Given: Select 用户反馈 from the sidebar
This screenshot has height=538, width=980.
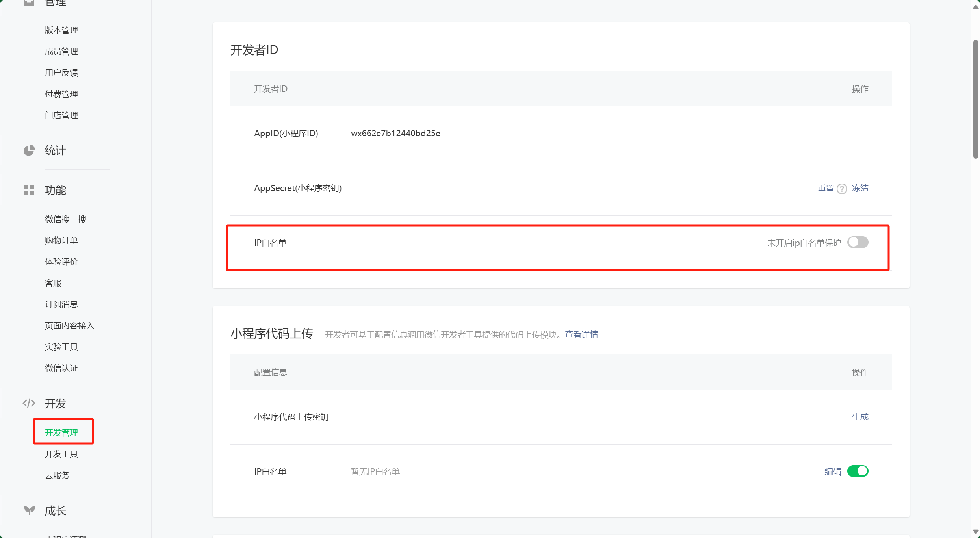Looking at the screenshot, I should coord(61,72).
